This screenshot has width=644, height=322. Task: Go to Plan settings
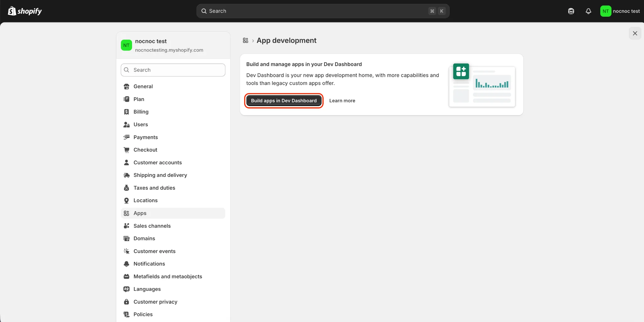click(173, 99)
